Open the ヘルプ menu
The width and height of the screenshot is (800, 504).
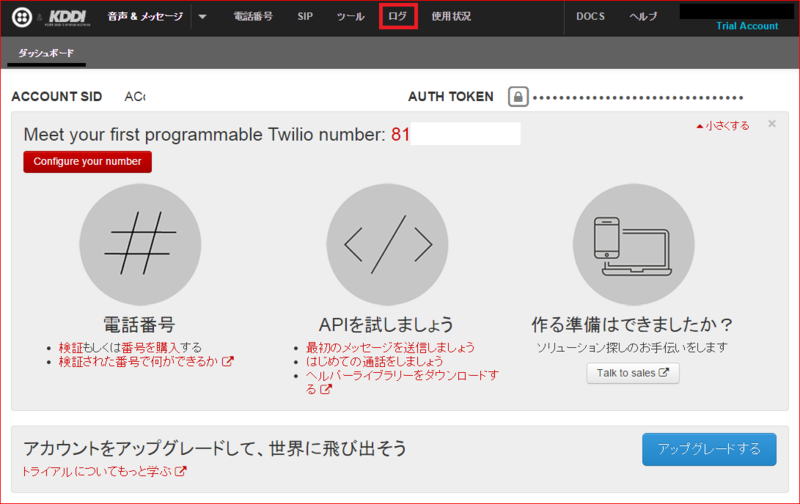(643, 16)
